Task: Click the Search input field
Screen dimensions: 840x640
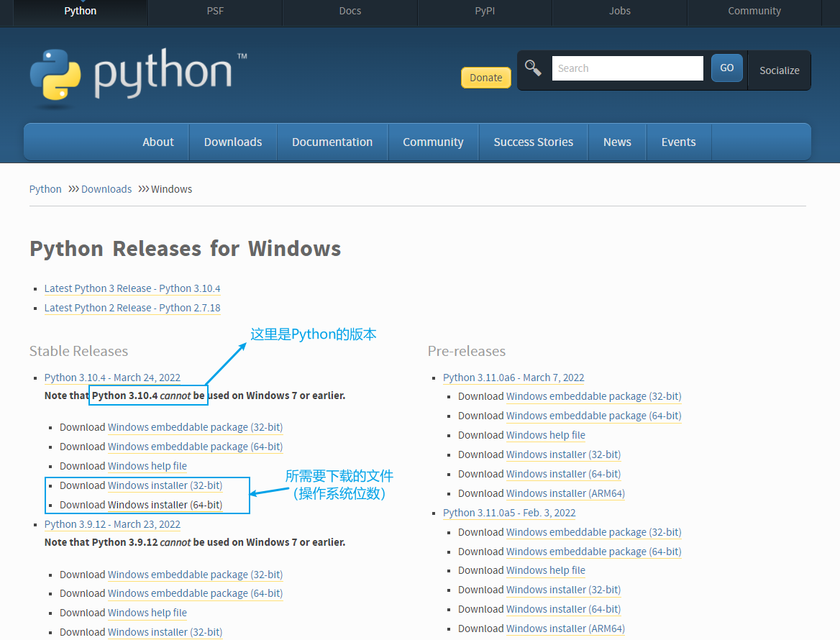Action: (627, 68)
